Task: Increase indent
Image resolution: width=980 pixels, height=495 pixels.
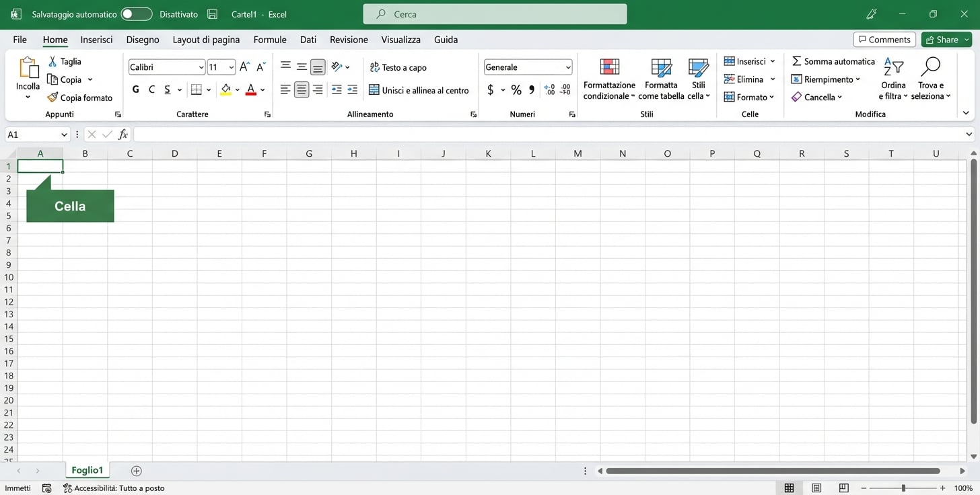Action: pyautogui.click(x=352, y=89)
